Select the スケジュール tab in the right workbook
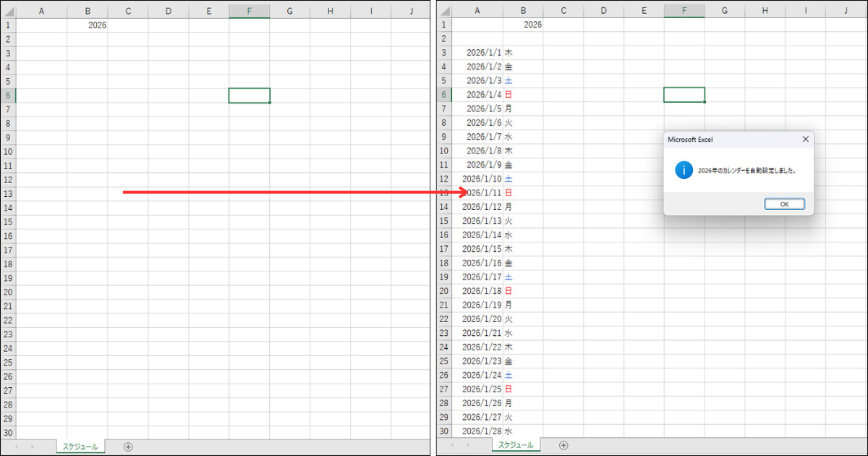 pos(516,445)
